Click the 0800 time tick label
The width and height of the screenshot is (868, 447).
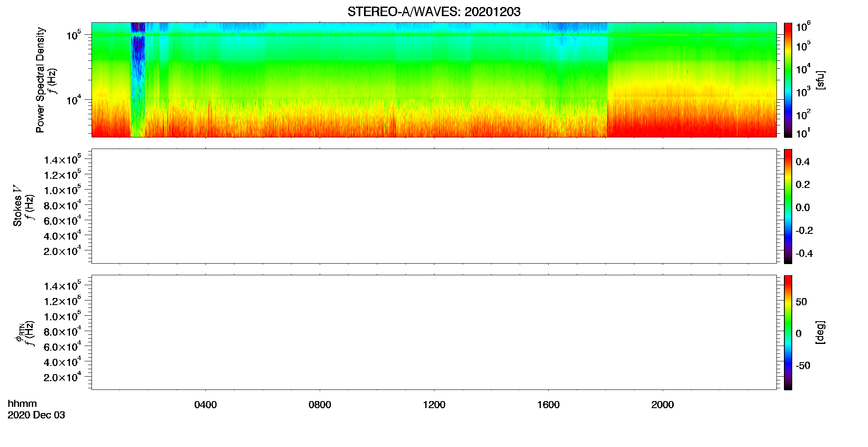pyautogui.click(x=320, y=405)
